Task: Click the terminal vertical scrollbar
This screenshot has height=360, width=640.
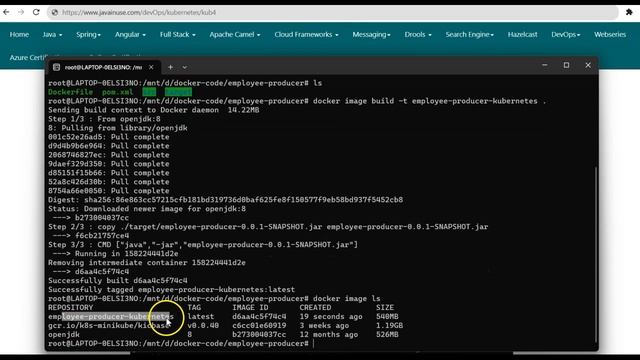Action: pyautogui.click(x=596, y=253)
